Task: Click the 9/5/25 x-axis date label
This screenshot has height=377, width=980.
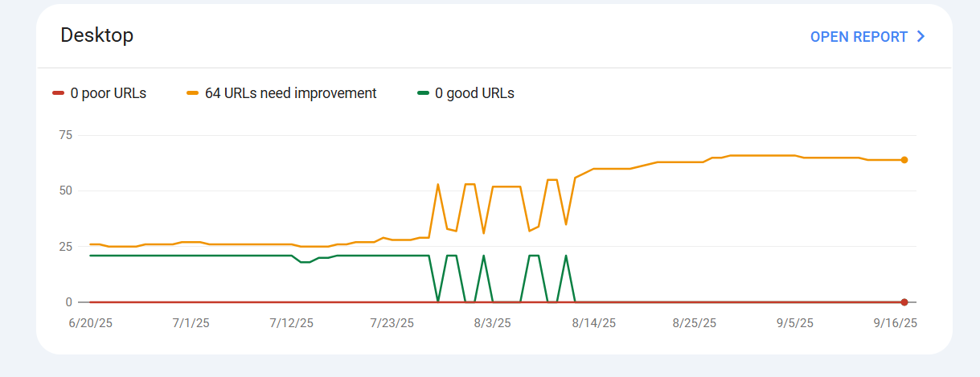Action: (795, 323)
